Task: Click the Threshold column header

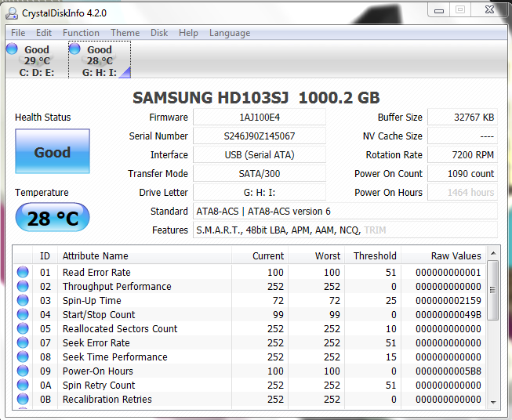Action: pyautogui.click(x=373, y=256)
